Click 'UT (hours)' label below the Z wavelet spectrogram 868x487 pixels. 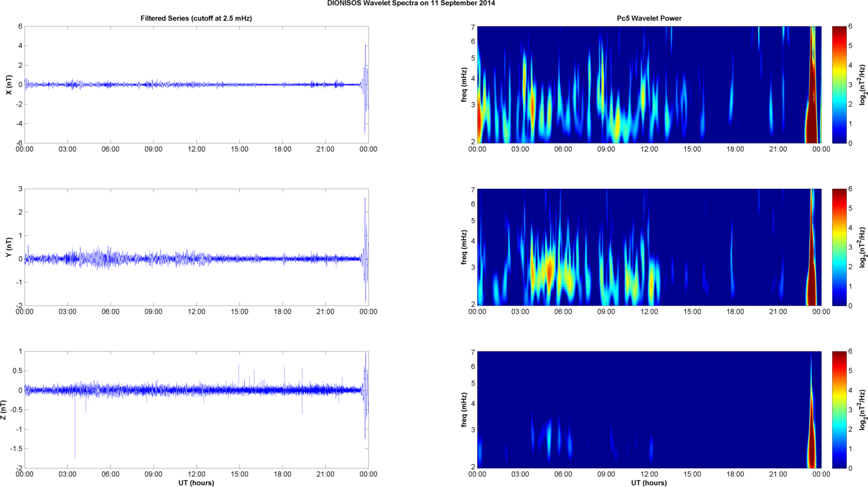[x=649, y=483]
